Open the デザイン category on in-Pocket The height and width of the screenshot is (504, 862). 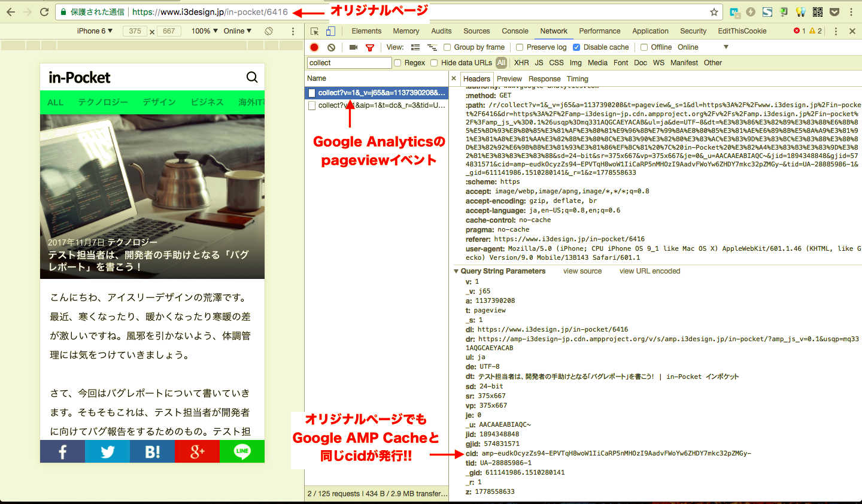pyautogui.click(x=159, y=102)
